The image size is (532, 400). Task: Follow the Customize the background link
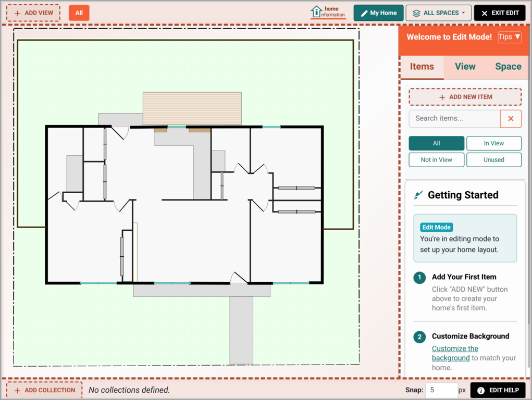coord(455,353)
